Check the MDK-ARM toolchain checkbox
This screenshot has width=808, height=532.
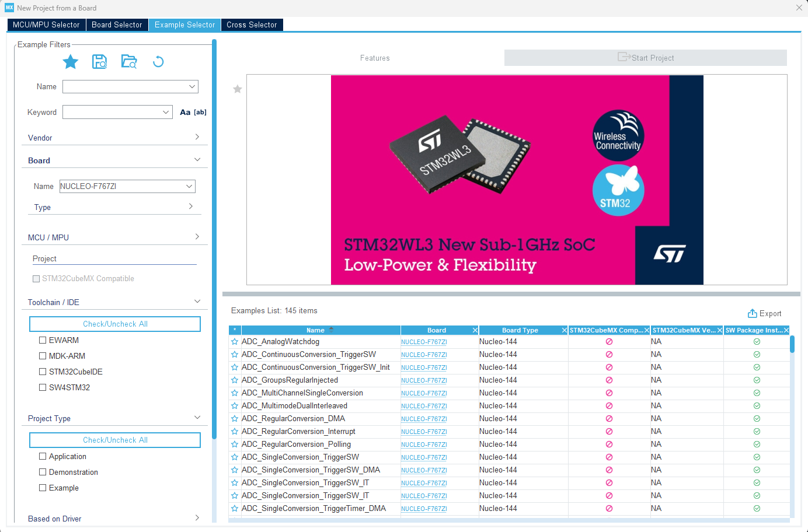pos(43,356)
